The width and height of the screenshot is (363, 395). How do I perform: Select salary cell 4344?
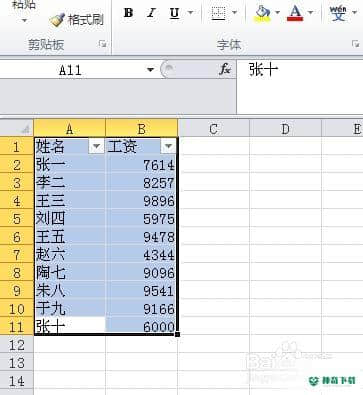coord(142,255)
